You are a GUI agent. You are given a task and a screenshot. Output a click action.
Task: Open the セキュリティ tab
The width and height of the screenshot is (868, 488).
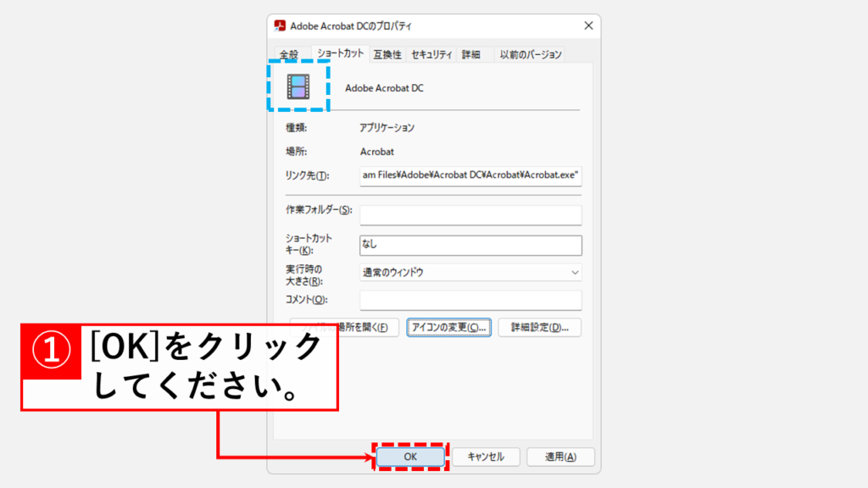pyautogui.click(x=431, y=54)
